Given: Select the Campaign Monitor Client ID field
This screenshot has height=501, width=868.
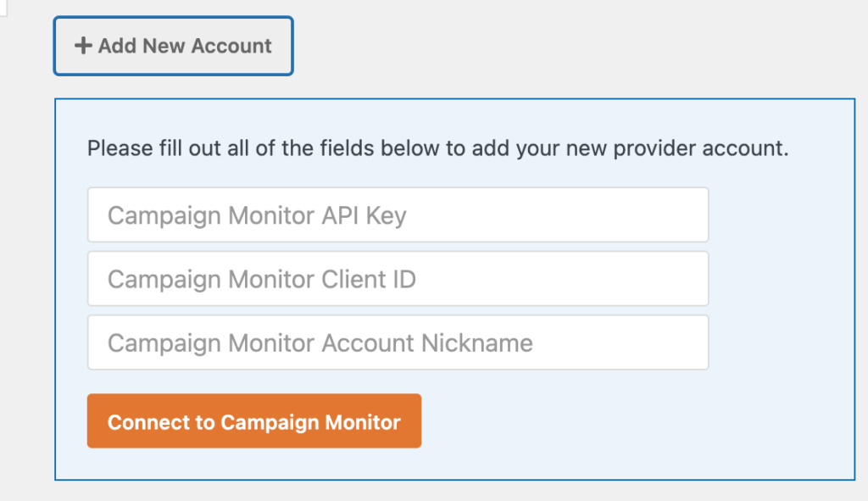Looking at the screenshot, I should 398,278.
